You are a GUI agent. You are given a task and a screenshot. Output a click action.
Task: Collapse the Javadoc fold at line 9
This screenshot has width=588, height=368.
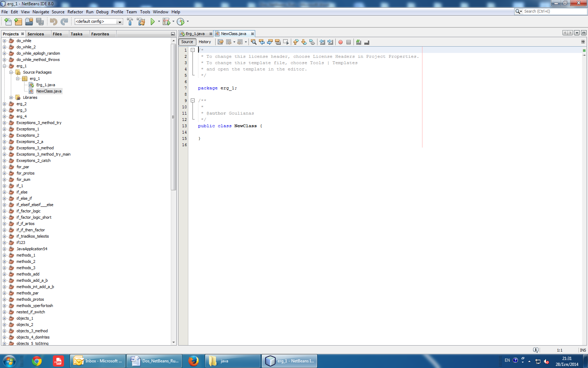192,101
